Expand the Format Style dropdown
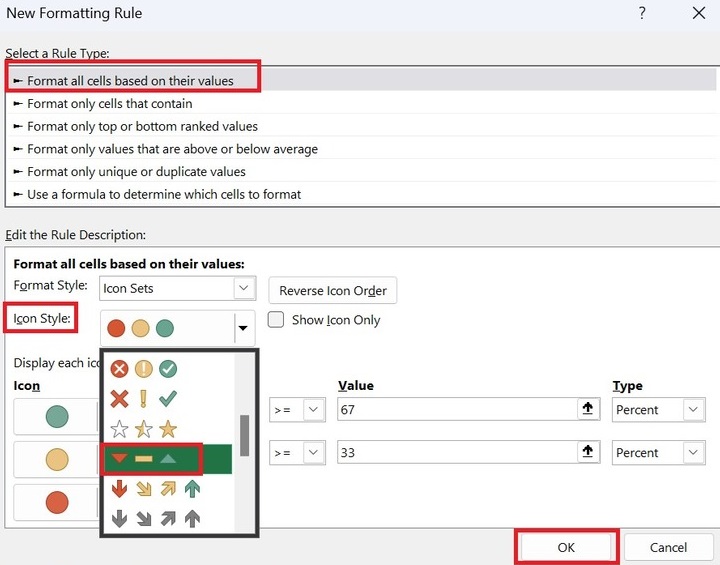Viewport: 720px width, 565px height. (x=244, y=289)
